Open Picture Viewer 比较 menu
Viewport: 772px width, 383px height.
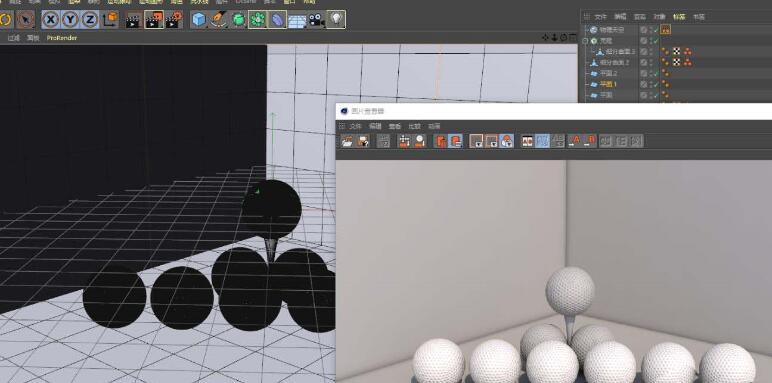click(415, 127)
